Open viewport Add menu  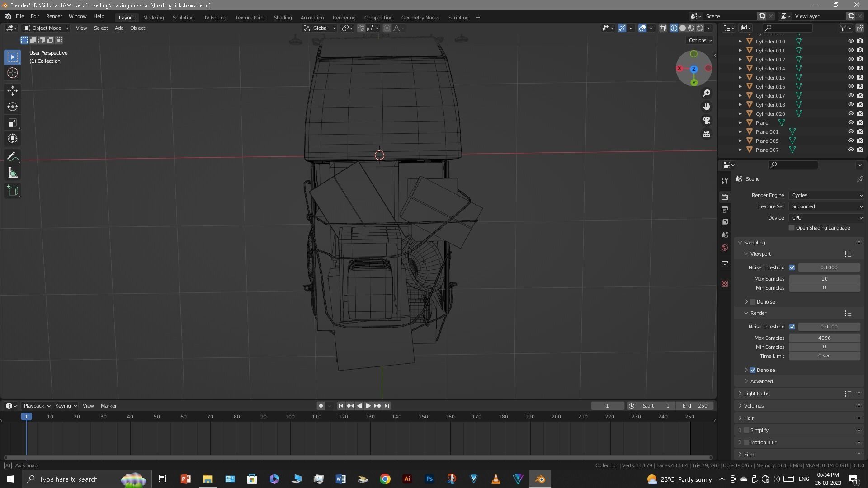[119, 28]
